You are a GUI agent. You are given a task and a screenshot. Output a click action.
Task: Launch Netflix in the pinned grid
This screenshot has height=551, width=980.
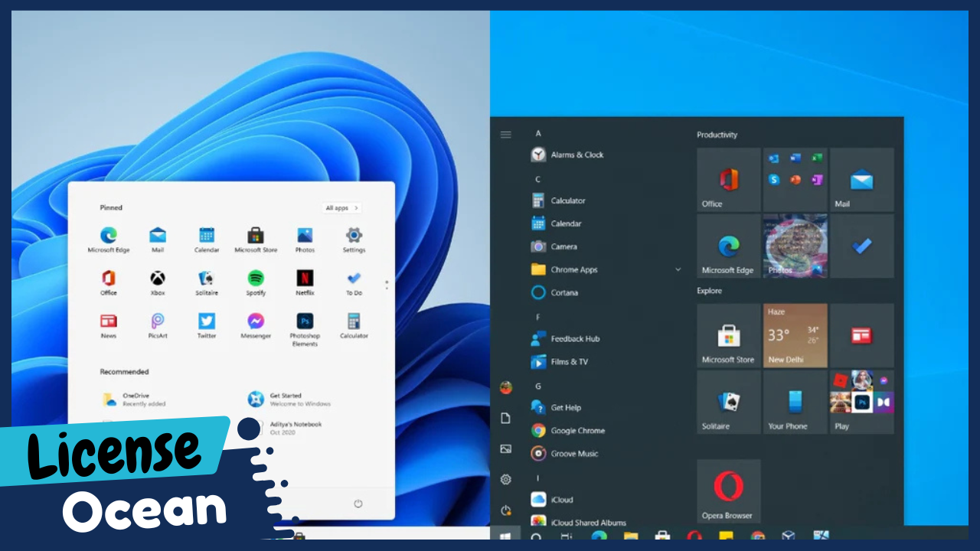point(305,279)
